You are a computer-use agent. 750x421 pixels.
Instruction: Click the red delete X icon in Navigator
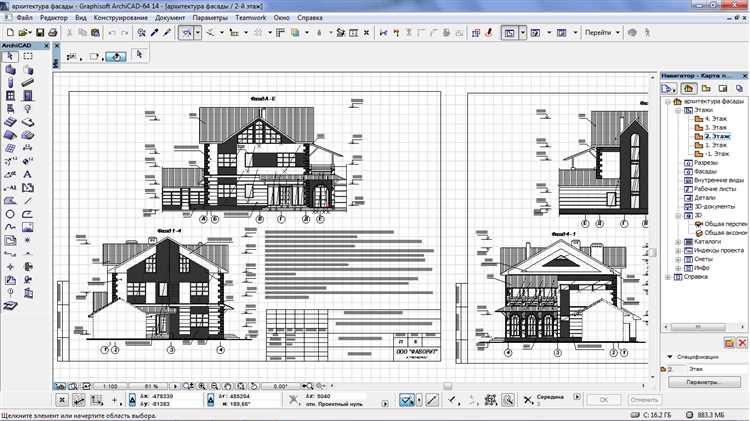coord(742,343)
